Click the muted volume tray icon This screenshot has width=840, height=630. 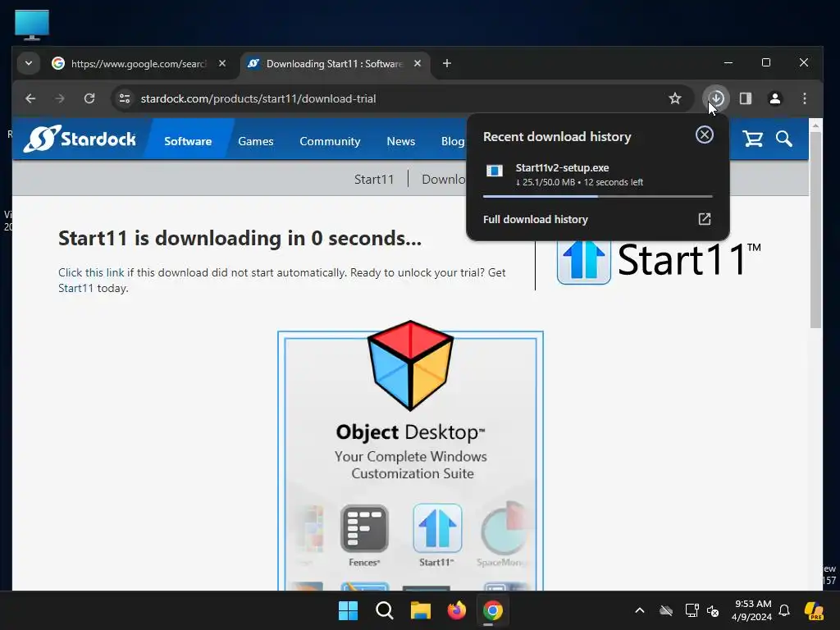click(x=713, y=610)
